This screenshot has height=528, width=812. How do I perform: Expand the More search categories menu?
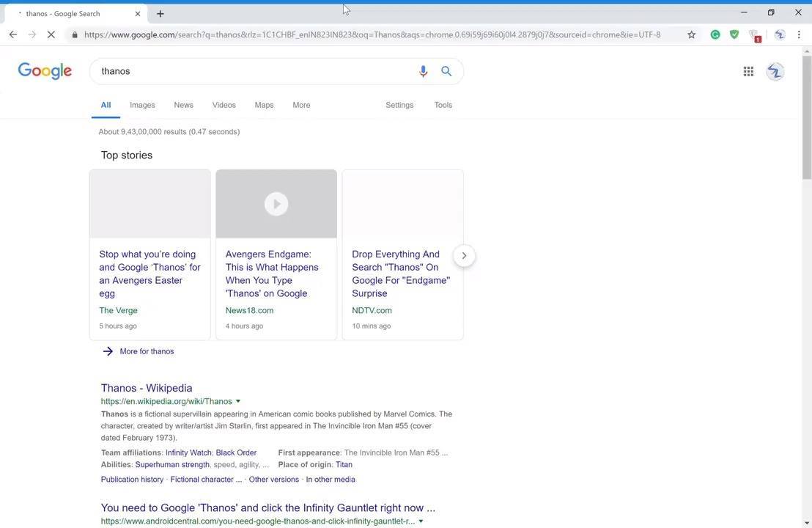pos(301,105)
